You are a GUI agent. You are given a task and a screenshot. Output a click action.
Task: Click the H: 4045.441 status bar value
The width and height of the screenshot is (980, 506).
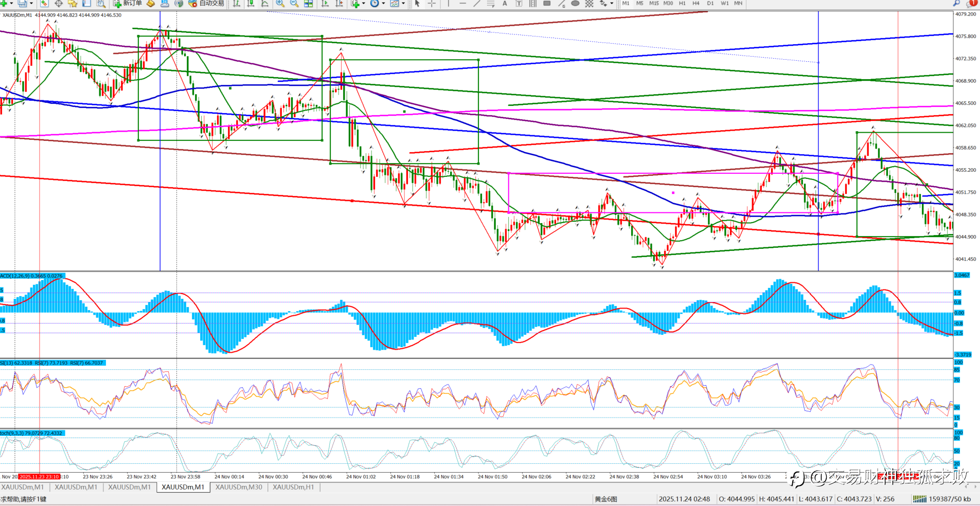click(777, 499)
